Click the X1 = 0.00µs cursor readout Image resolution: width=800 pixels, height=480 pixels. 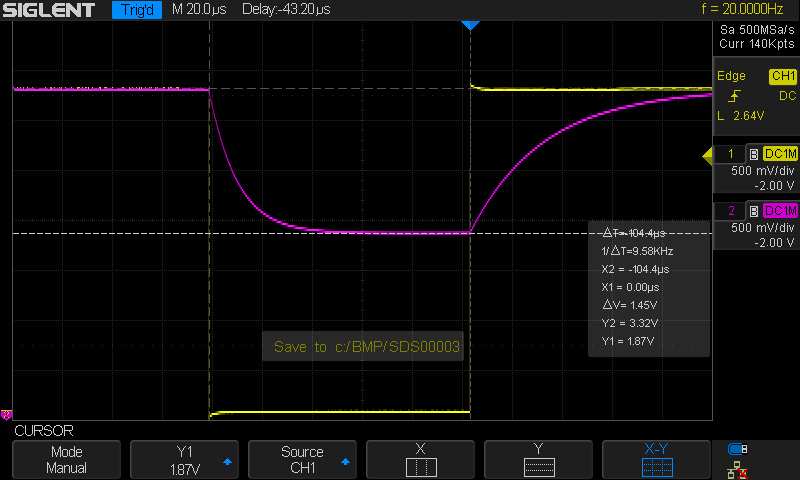630,287
